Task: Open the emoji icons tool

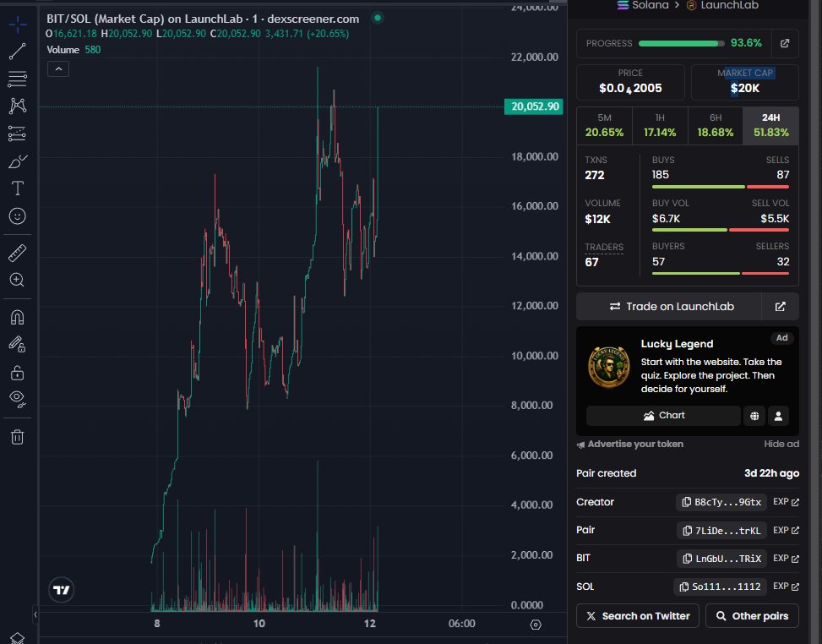Action: (x=17, y=216)
